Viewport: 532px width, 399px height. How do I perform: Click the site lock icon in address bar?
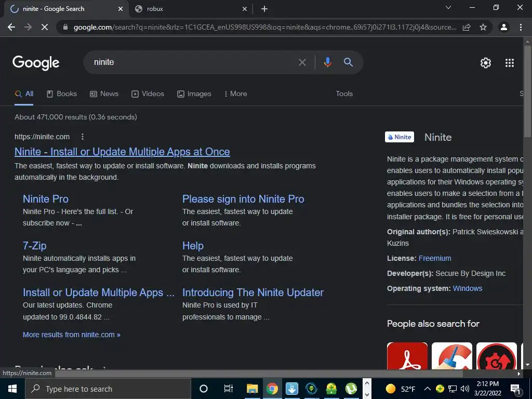[x=65, y=27]
